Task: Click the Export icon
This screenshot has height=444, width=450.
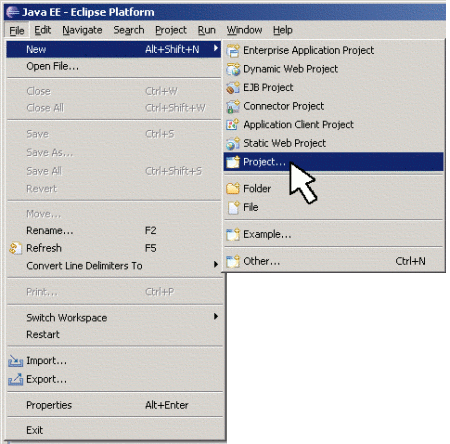Action: pyautogui.click(x=15, y=379)
